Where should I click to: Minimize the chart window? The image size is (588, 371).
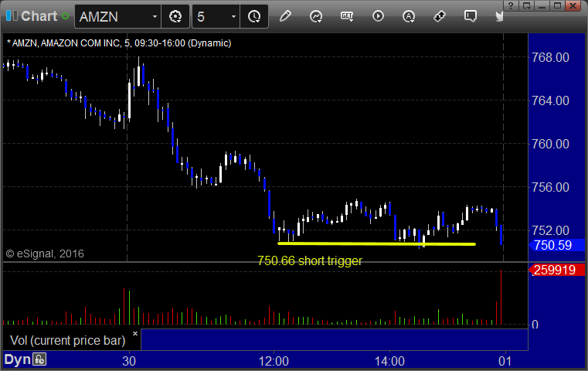542,5
